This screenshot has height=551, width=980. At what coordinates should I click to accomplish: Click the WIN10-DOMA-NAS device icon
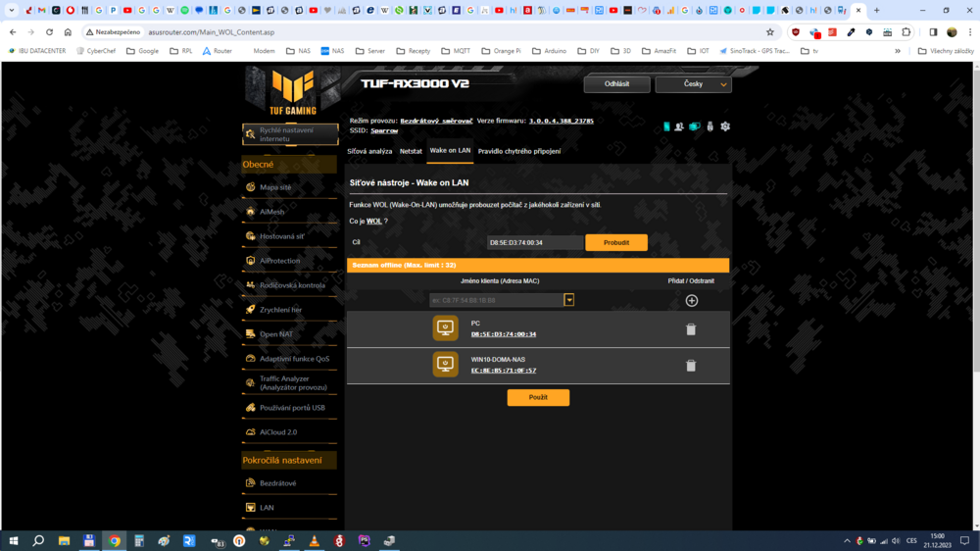(446, 365)
